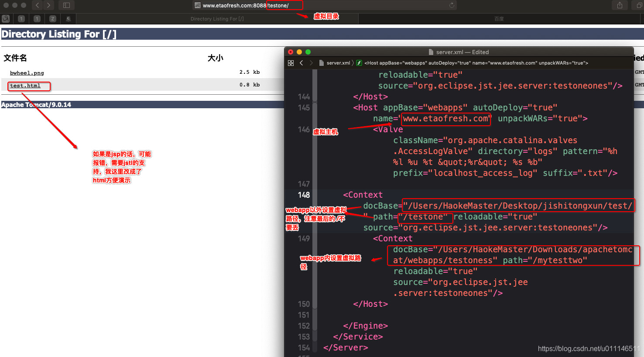Open the sidebar icon in browser toolbar
Screen dimensions: 644x357
[x=66, y=5]
